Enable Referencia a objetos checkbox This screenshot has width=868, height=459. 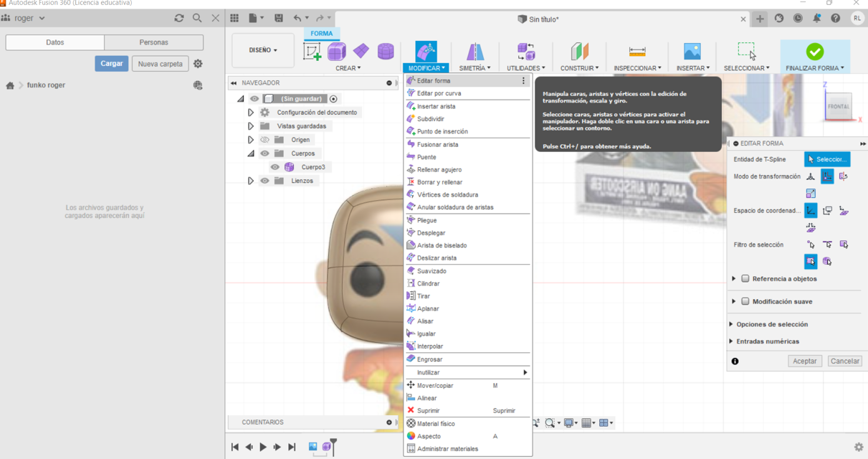click(745, 279)
